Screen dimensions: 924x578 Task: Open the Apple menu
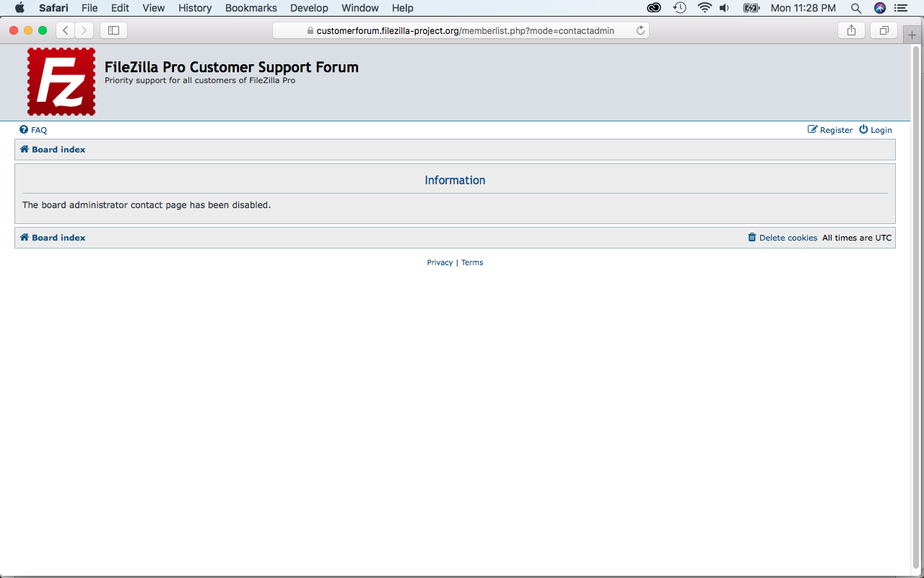click(19, 8)
